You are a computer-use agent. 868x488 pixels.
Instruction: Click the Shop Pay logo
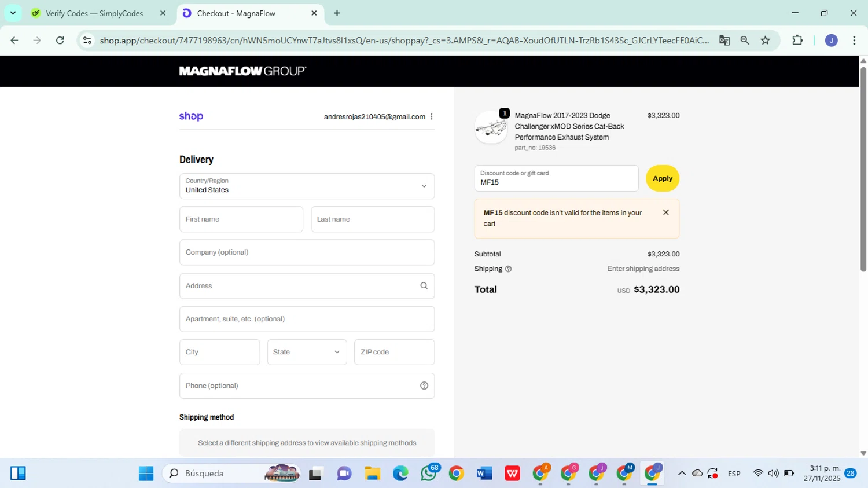coord(191,116)
